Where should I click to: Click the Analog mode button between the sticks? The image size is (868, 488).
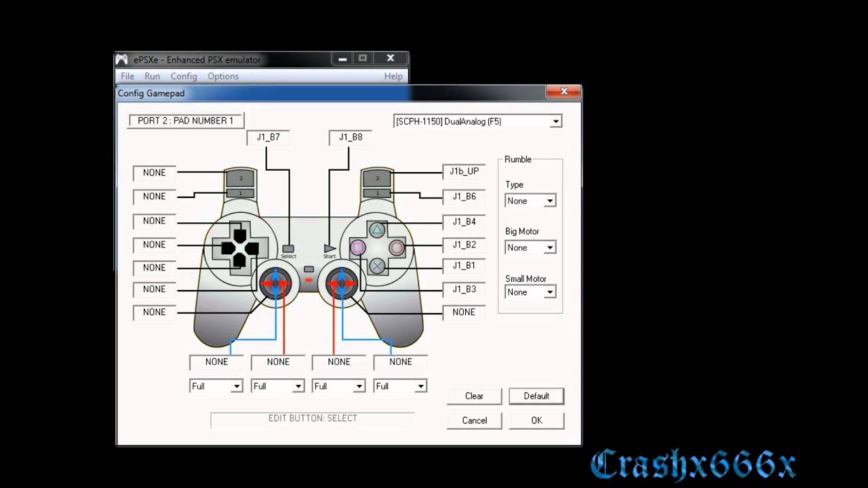pos(309,269)
